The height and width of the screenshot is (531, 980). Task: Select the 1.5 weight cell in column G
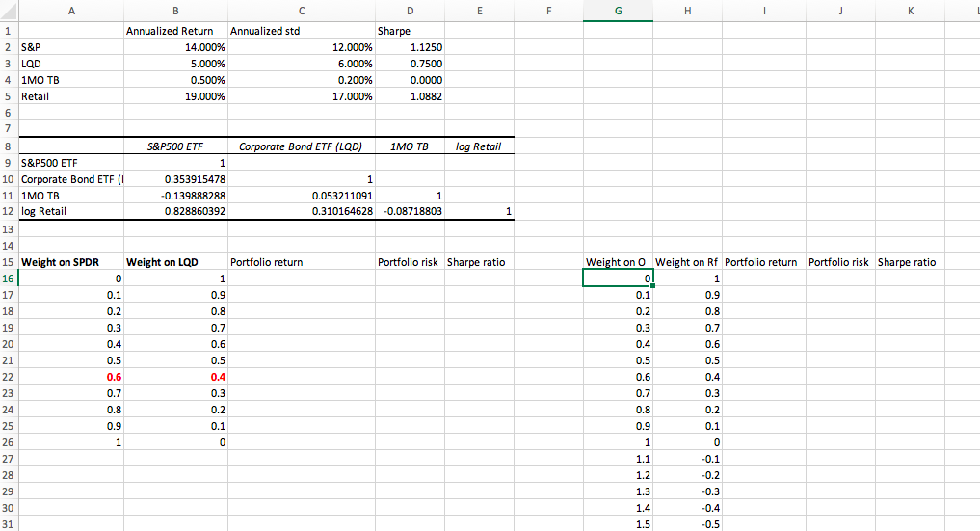point(618,524)
